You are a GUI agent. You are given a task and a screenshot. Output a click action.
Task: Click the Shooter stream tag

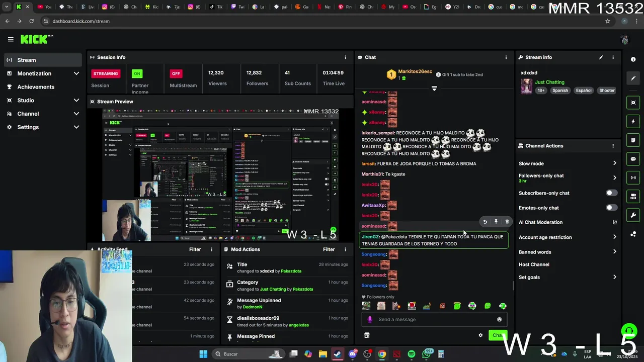tap(607, 90)
